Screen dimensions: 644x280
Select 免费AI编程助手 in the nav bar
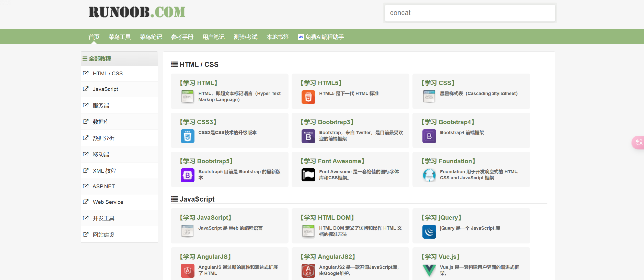[x=321, y=37]
